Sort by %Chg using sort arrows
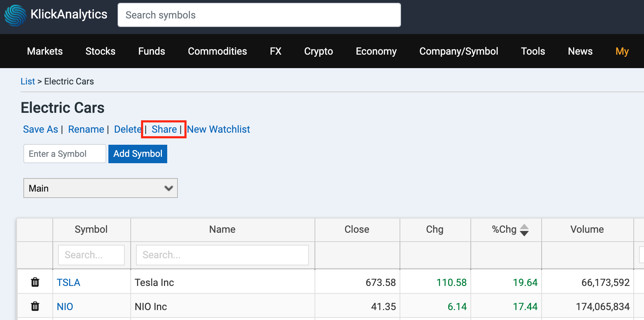644x320 pixels. click(524, 230)
